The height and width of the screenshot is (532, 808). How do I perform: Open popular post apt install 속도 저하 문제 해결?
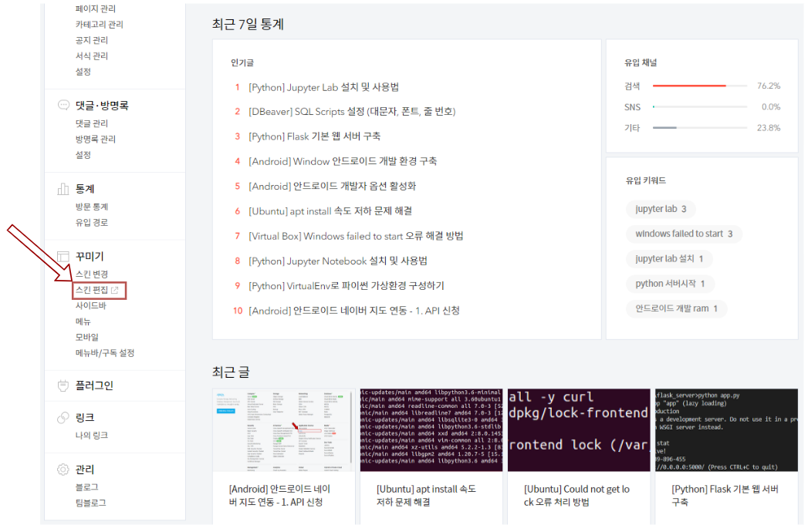(x=330, y=211)
